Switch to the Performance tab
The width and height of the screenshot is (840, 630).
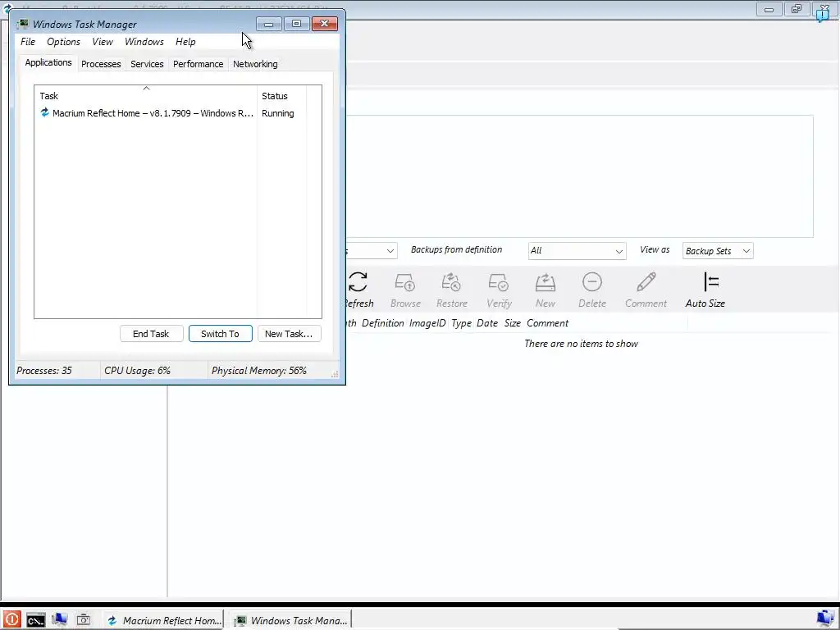click(198, 64)
